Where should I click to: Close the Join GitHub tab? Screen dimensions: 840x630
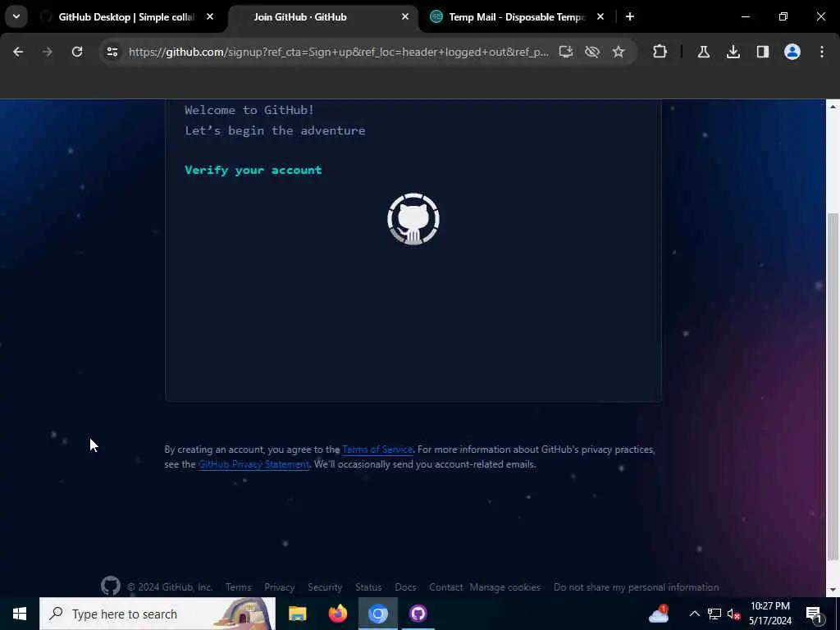405,17
